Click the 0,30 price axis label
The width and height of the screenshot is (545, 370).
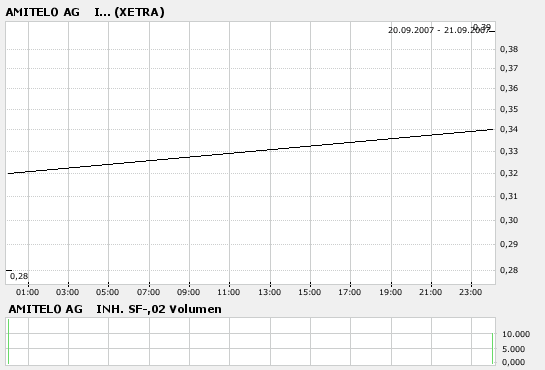point(509,220)
